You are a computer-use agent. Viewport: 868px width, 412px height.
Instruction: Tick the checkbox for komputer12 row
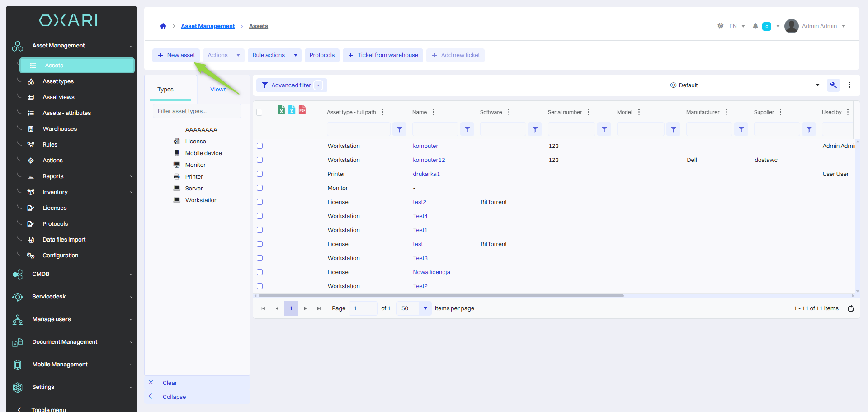tap(259, 160)
